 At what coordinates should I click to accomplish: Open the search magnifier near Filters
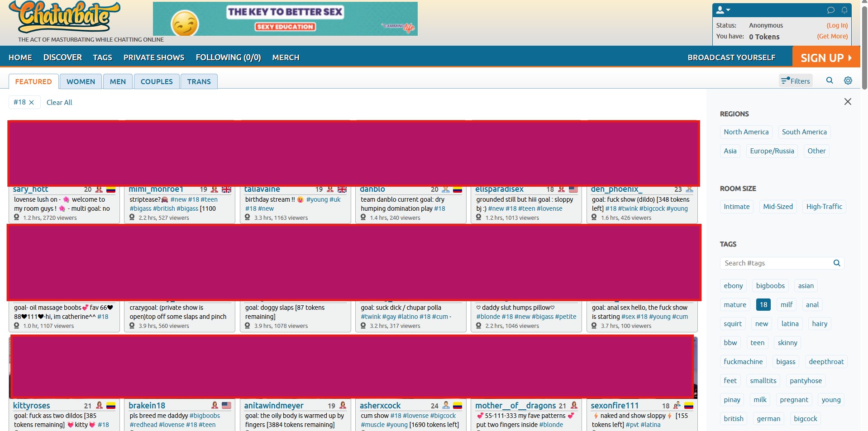click(x=830, y=81)
